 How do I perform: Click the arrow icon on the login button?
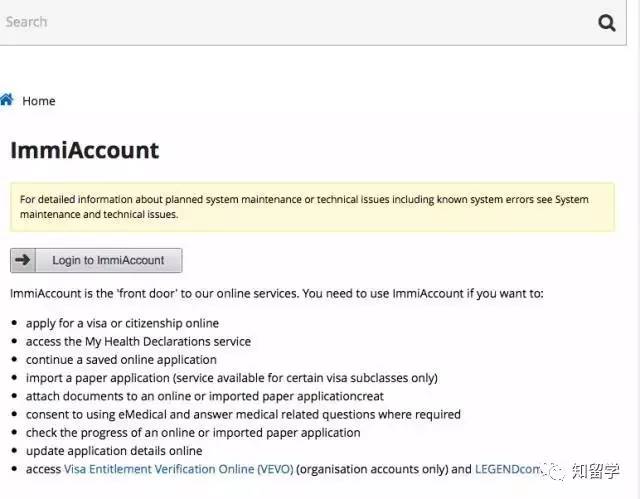pos(23,260)
